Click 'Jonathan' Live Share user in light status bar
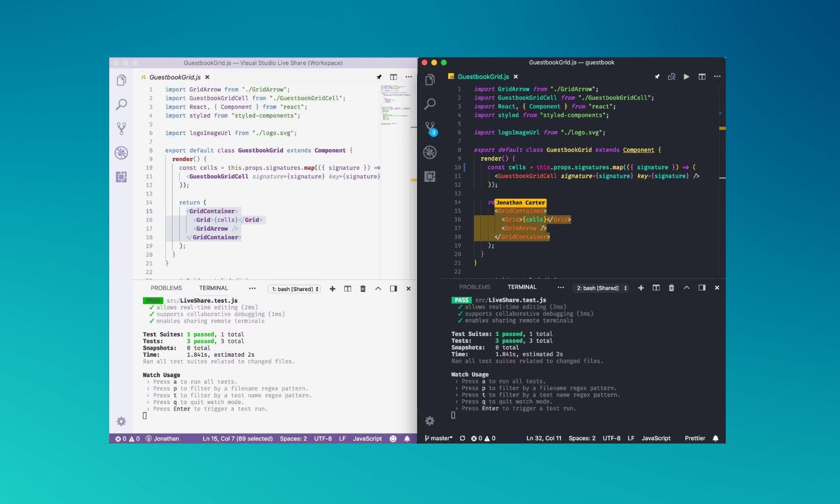 (162, 439)
